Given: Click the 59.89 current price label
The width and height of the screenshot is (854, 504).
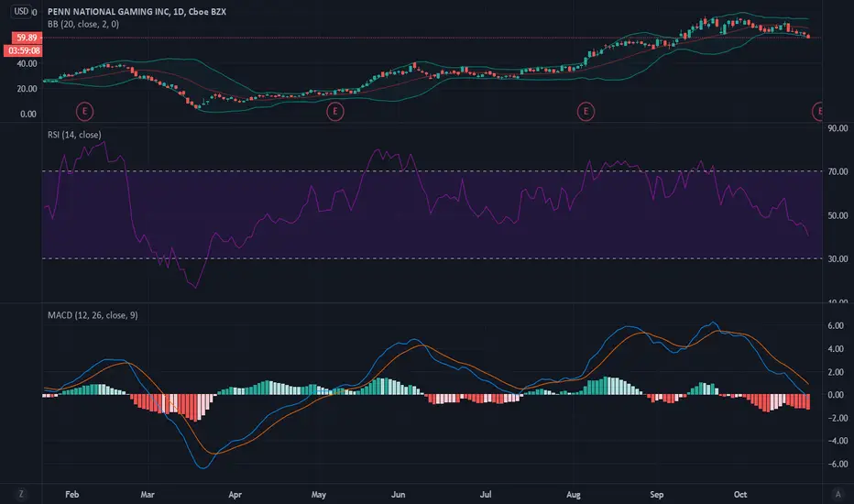Looking at the screenshot, I should click(27, 38).
